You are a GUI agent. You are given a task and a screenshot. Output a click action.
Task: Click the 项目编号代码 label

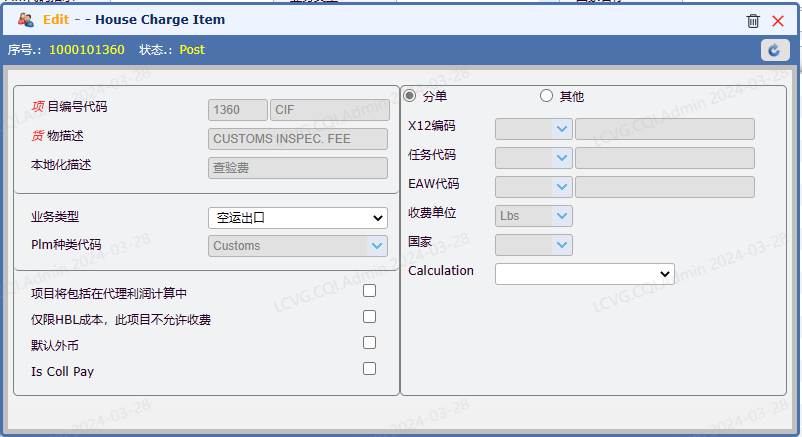coord(69,106)
